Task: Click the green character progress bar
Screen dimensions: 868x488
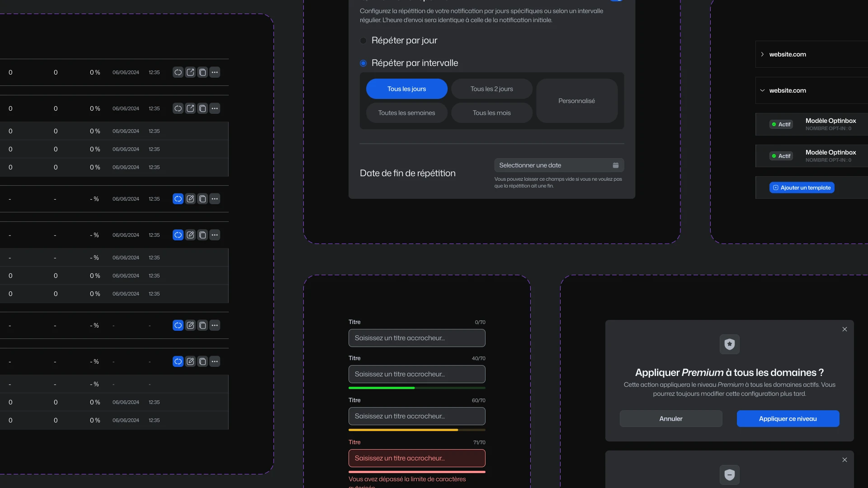Action: tap(382, 388)
